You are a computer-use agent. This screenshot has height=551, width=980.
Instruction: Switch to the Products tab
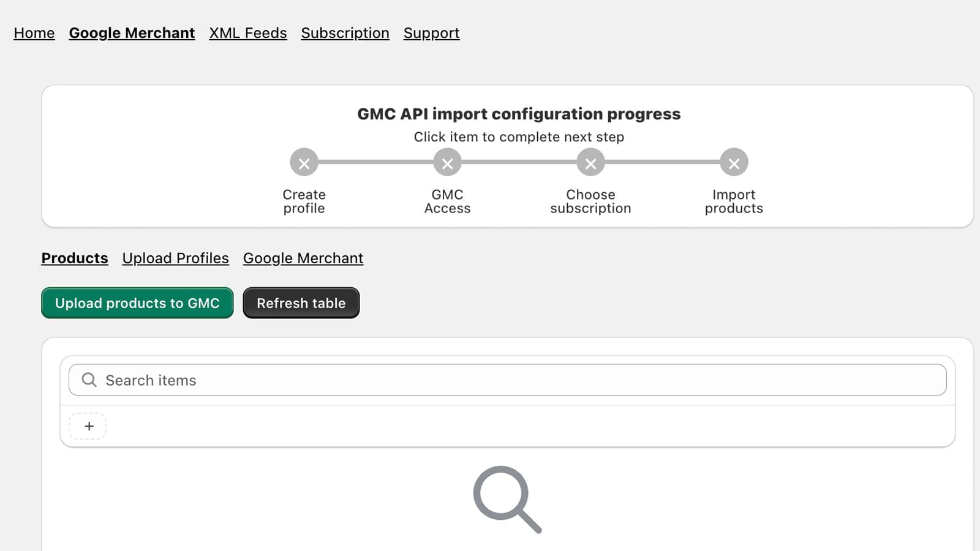[75, 258]
